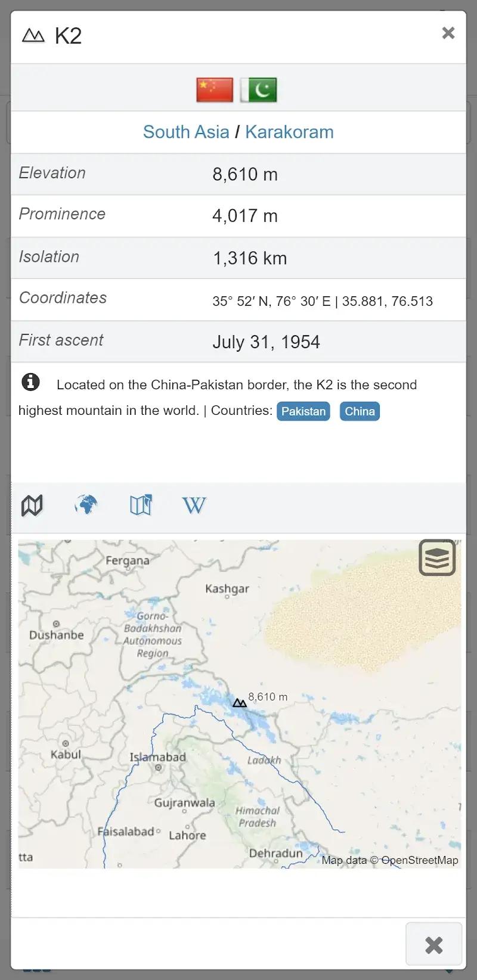Click the China flag icon
This screenshot has width=477, height=980.
214,89
